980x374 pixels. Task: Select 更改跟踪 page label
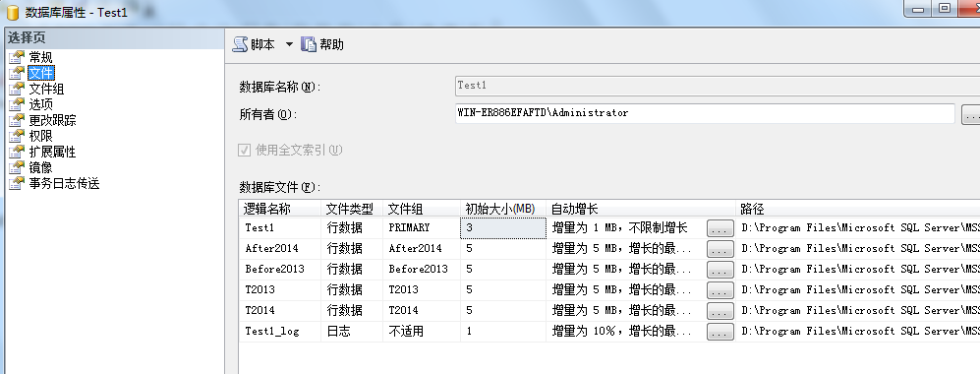(x=52, y=120)
